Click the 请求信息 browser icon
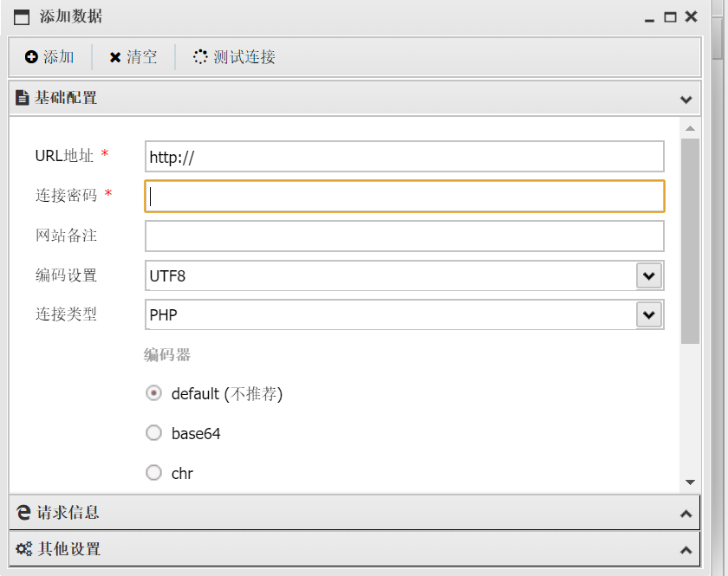 pos(24,513)
